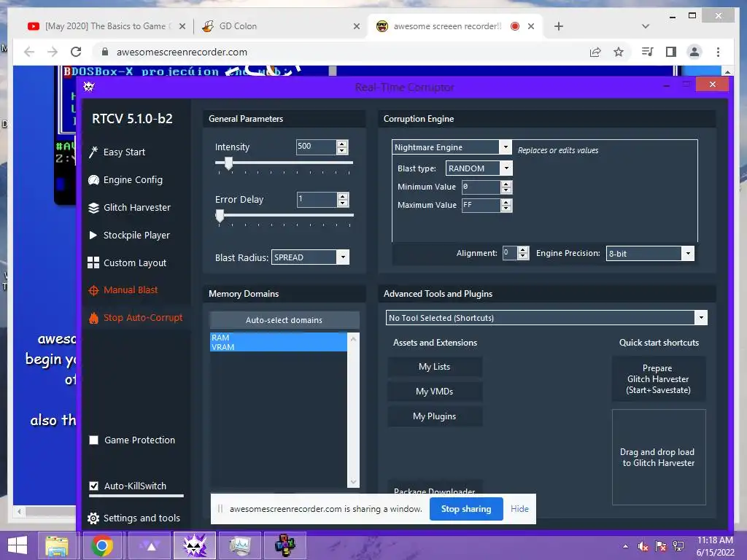Click Error Delay slider handle
Screen dimensions: 747x560
pyautogui.click(x=220, y=216)
